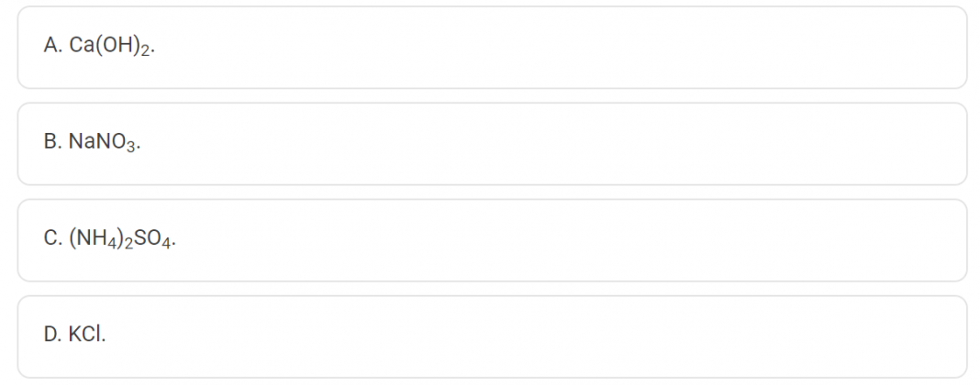Mark the last answer box, option D
Image resolution: width=980 pixels, height=385 pixels.
click(491, 335)
